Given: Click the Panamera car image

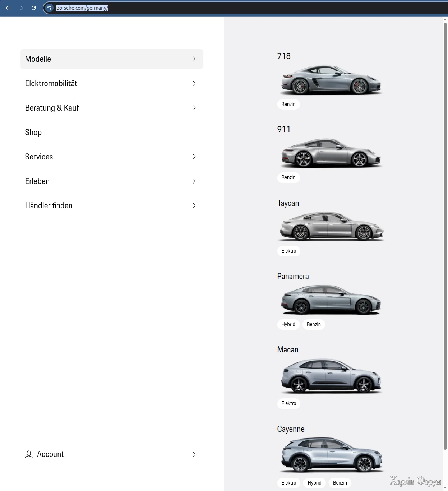Looking at the screenshot, I should click(331, 300).
